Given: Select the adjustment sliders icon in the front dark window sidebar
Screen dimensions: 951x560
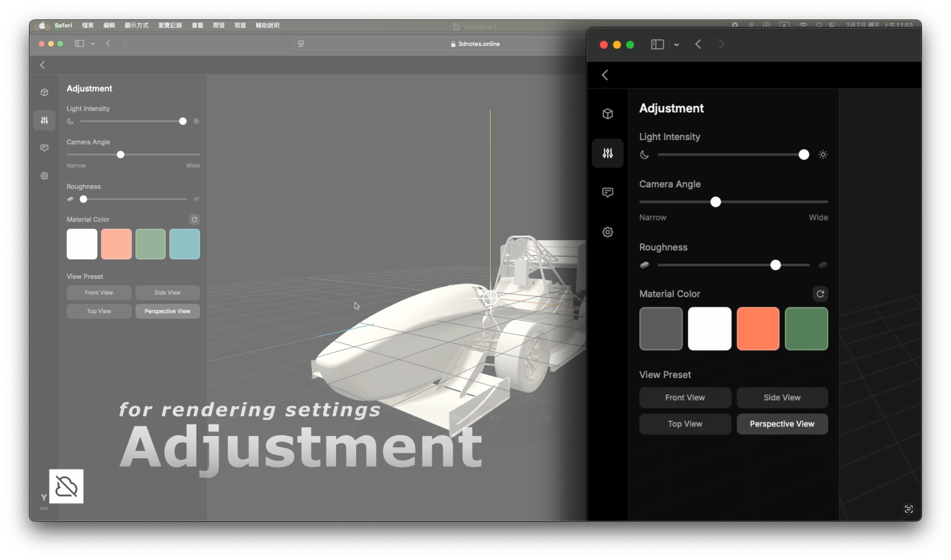Looking at the screenshot, I should click(607, 153).
